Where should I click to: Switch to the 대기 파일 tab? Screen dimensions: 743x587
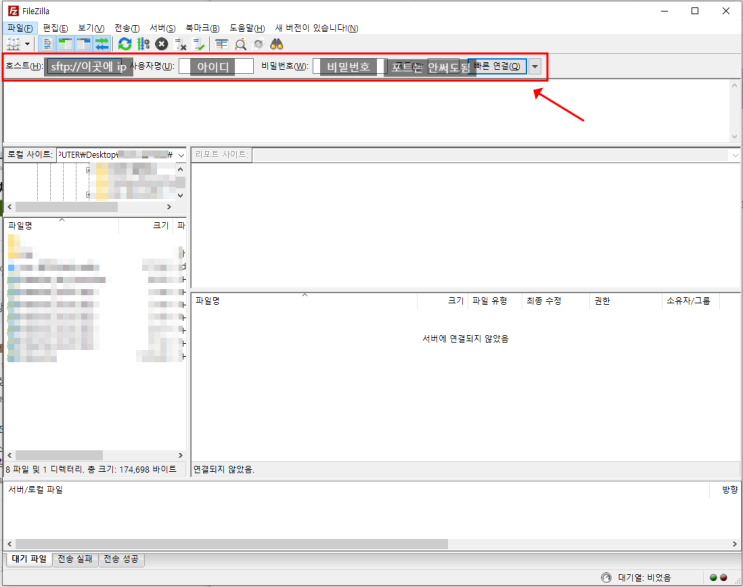click(x=29, y=559)
